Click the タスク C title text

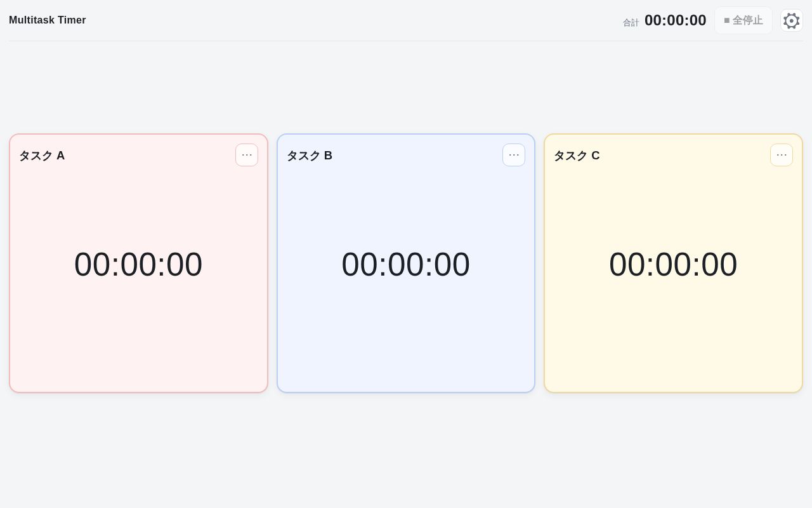[577, 156]
